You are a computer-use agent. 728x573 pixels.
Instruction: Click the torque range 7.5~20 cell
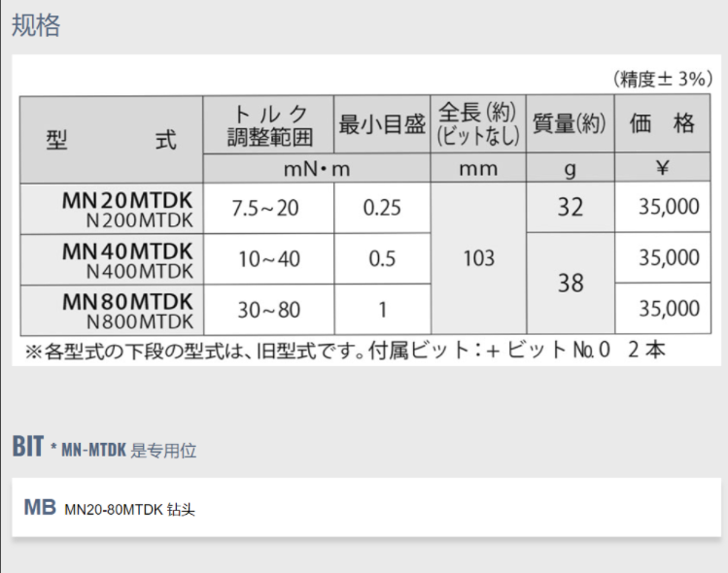(265, 207)
